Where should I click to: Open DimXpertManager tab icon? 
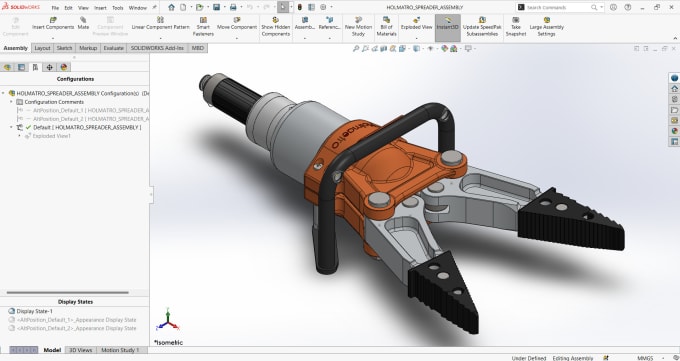click(49, 67)
